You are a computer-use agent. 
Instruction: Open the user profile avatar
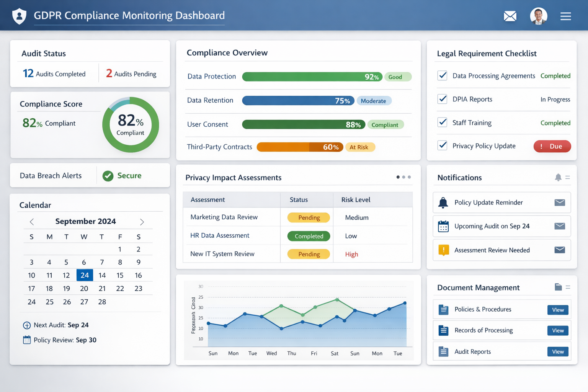[x=539, y=16]
